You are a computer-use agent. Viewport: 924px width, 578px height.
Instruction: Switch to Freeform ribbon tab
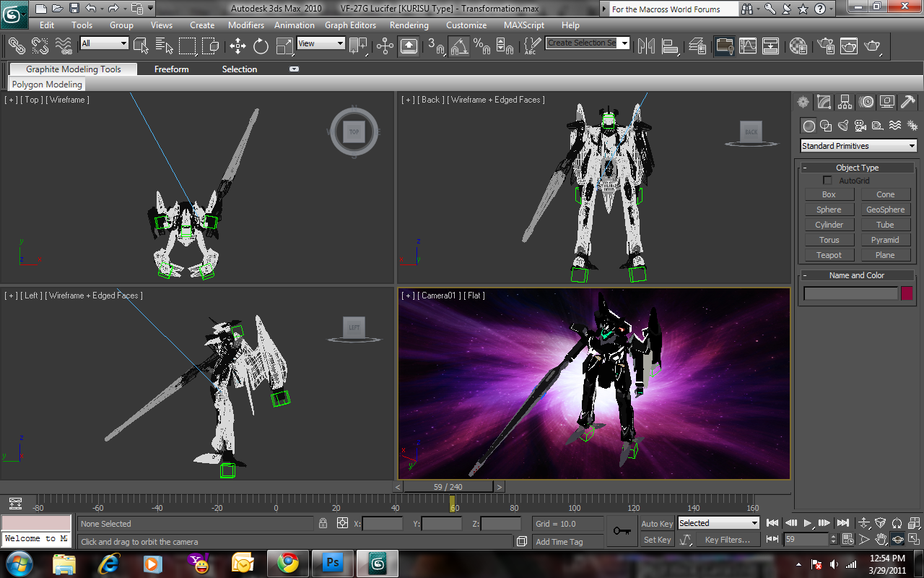click(171, 69)
